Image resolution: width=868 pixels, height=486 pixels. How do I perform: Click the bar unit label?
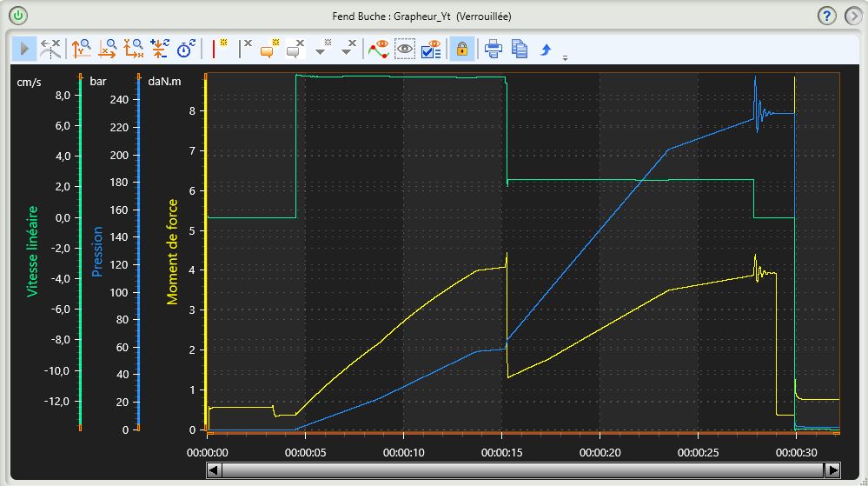[x=98, y=81]
